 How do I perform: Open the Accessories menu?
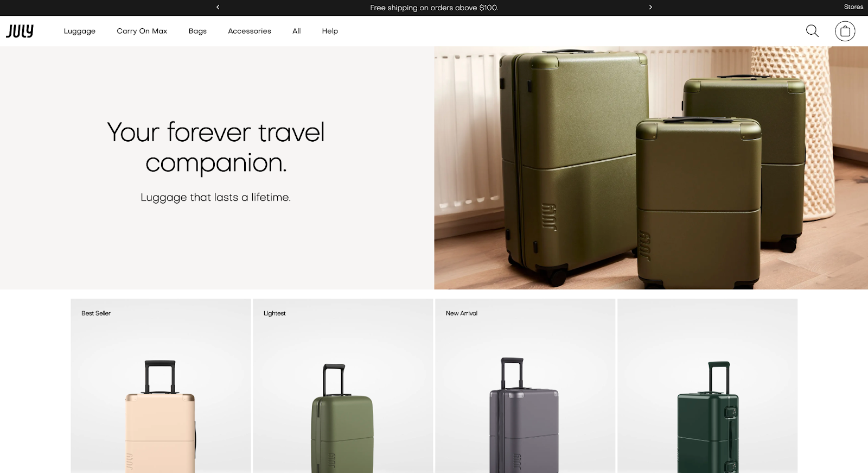(x=250, y=31)
